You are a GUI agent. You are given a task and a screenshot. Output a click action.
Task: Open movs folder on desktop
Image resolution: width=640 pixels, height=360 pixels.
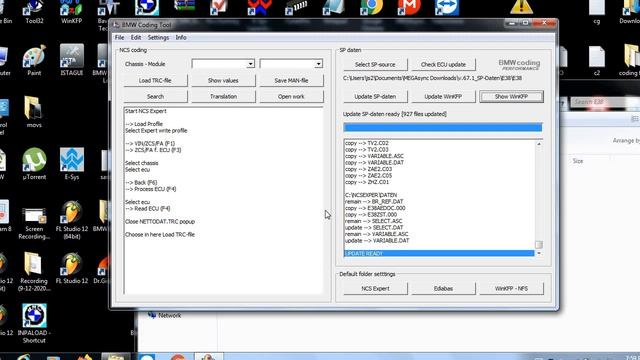pyautogui.click(x=34, y=112)
